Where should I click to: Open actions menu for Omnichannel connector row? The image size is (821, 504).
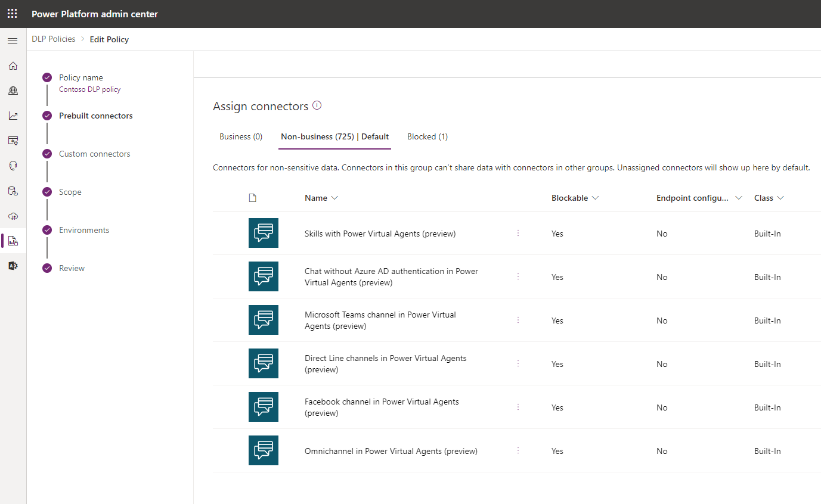click(518, 451)
